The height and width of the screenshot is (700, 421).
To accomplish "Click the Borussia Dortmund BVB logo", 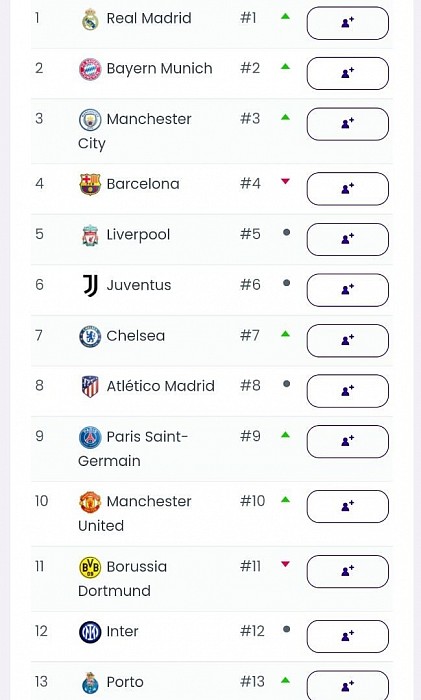I will tap(90, 567).
